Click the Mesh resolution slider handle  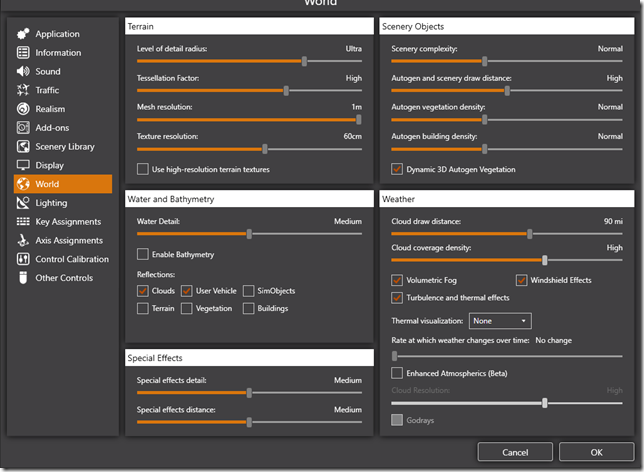pos(359,120)
